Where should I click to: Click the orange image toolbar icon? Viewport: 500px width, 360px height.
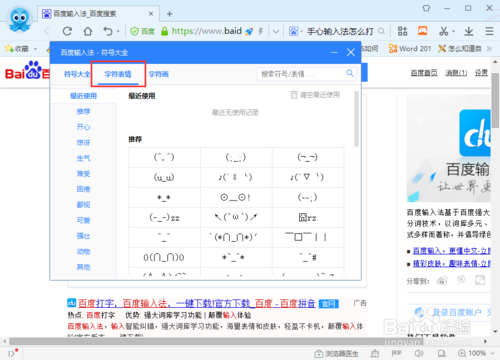pyautogui.click(x=423, y=31)
